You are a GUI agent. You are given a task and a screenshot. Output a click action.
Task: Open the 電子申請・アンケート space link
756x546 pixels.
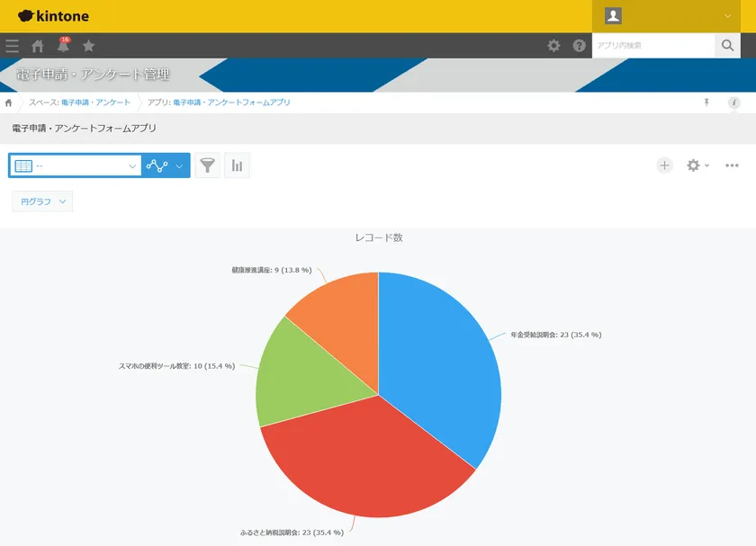coord(95,103)
